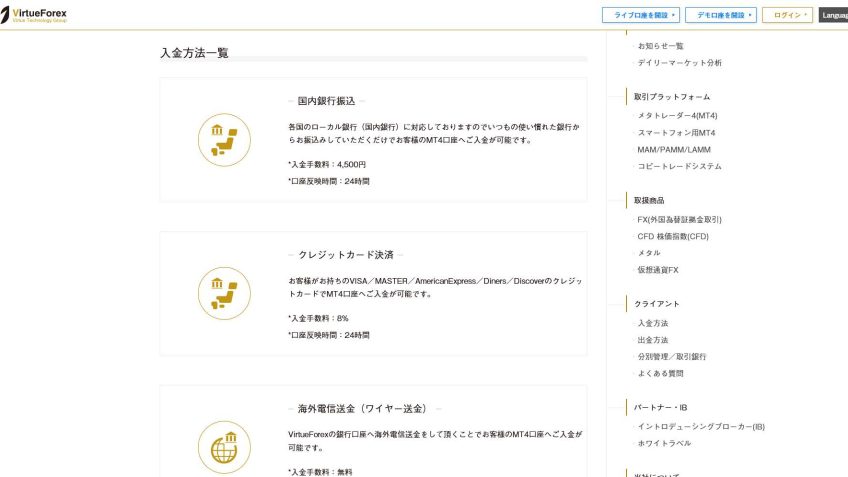Expand the ログイン dropdown menu
Image resolution: width=848 pixels, height=477 pixels.
coord(787,15)
